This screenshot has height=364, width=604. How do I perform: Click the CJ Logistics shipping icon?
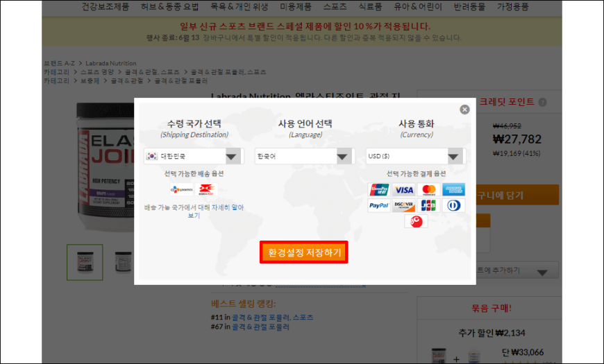(x=181, y=189)
